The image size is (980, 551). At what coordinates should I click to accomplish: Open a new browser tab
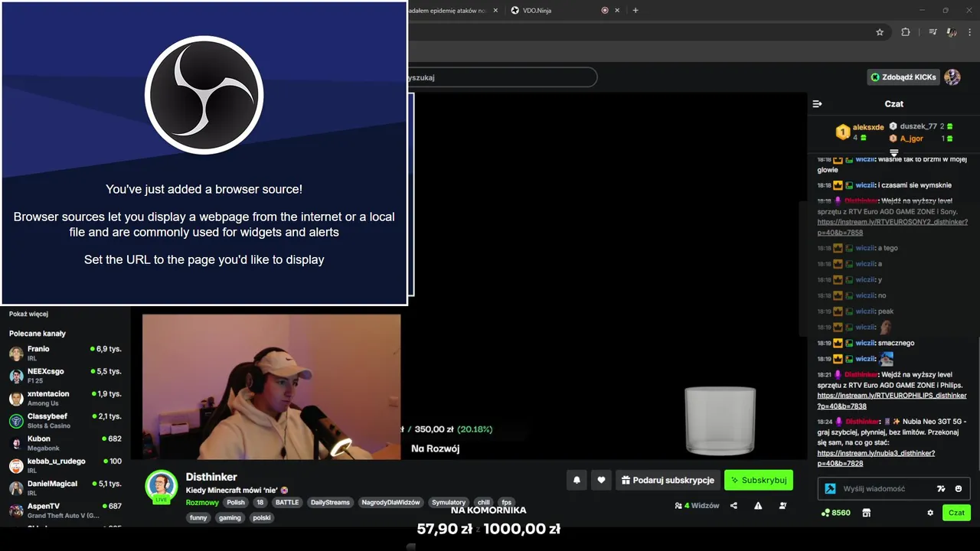click(635, 11)
